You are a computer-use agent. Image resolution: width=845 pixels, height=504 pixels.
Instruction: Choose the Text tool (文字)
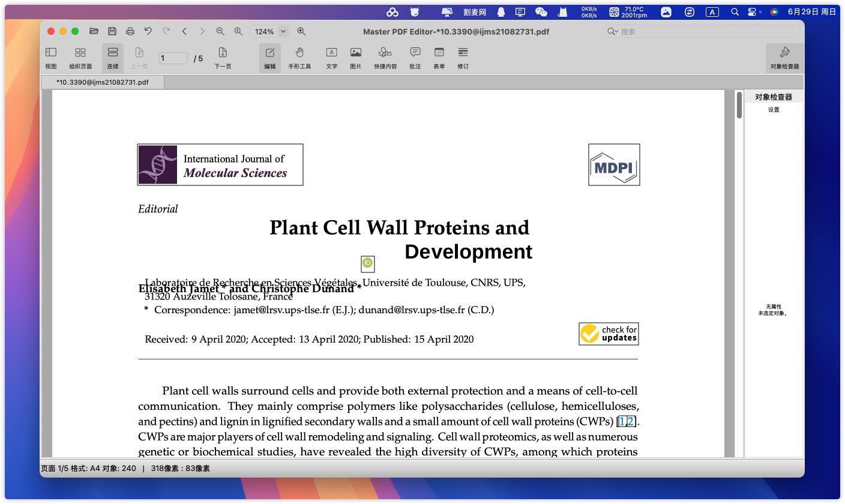(x=331, y=57)
